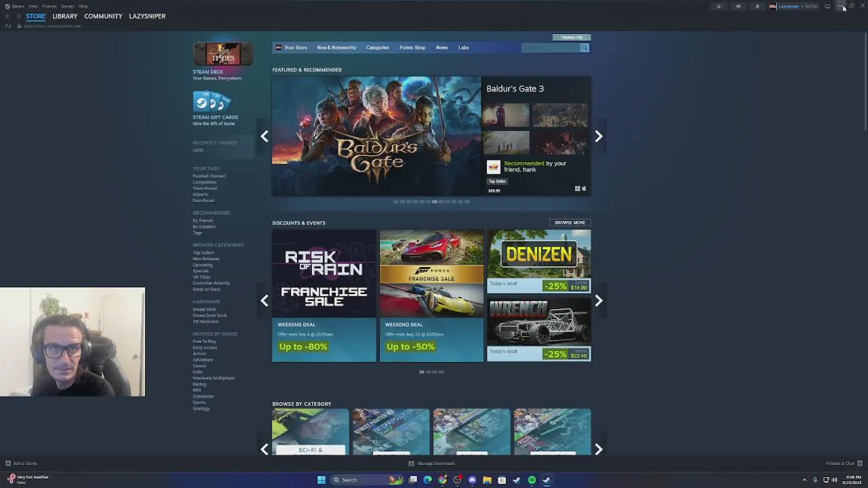Viewport: 868px width, 488px height.
Task: Open system volume control
Action: [x=834, y=480]
